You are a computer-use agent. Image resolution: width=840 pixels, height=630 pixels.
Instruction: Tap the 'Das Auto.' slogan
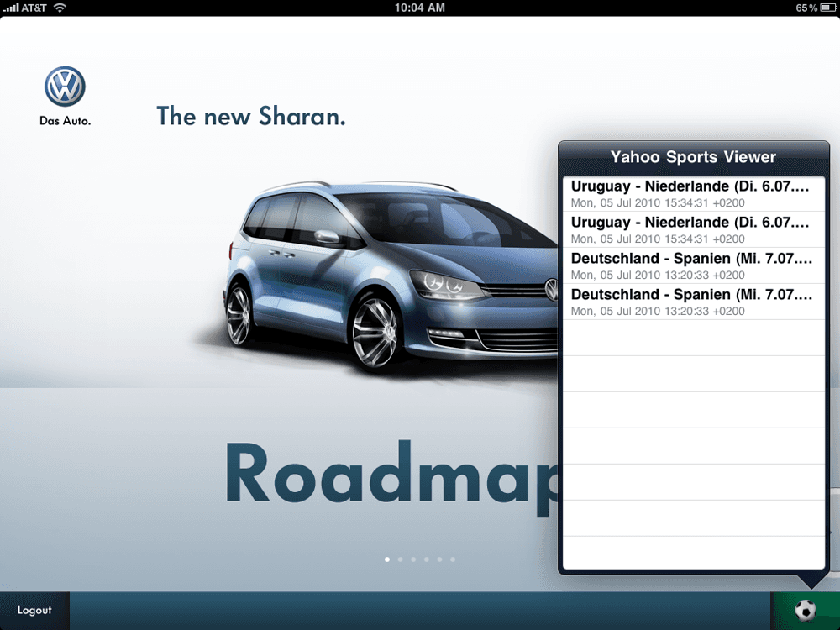pos(65,121)
